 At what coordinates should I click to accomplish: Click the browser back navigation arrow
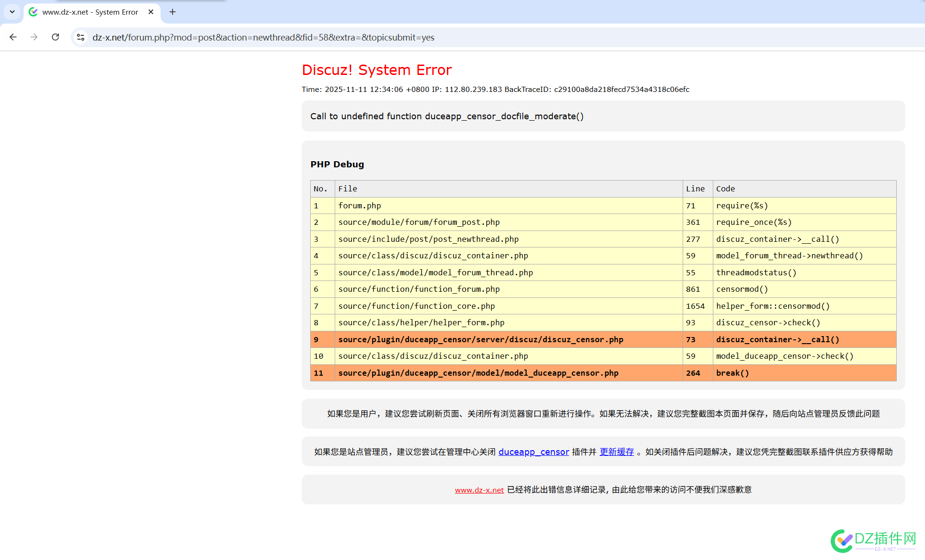click(x=13, y=37)
